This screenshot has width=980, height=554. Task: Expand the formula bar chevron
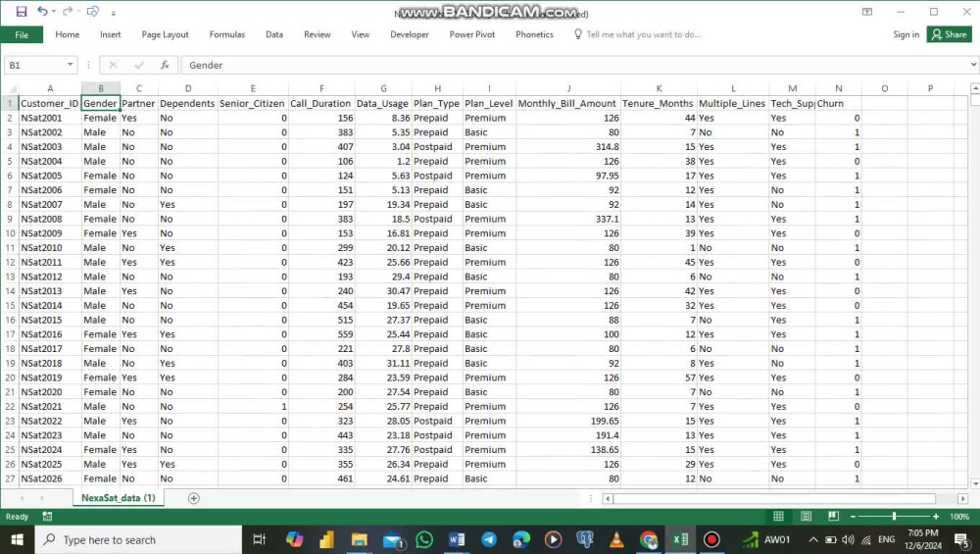[x=973, y=65]
